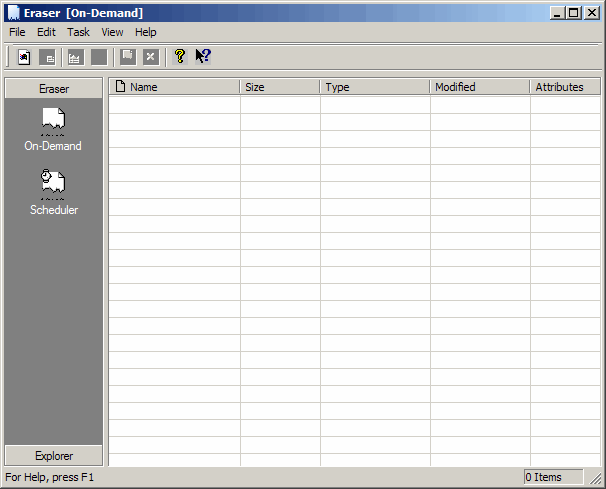Screen dimensions: 606x489
Task: Click the 'For Help, press F1' status text
Action: pos(49,477)
